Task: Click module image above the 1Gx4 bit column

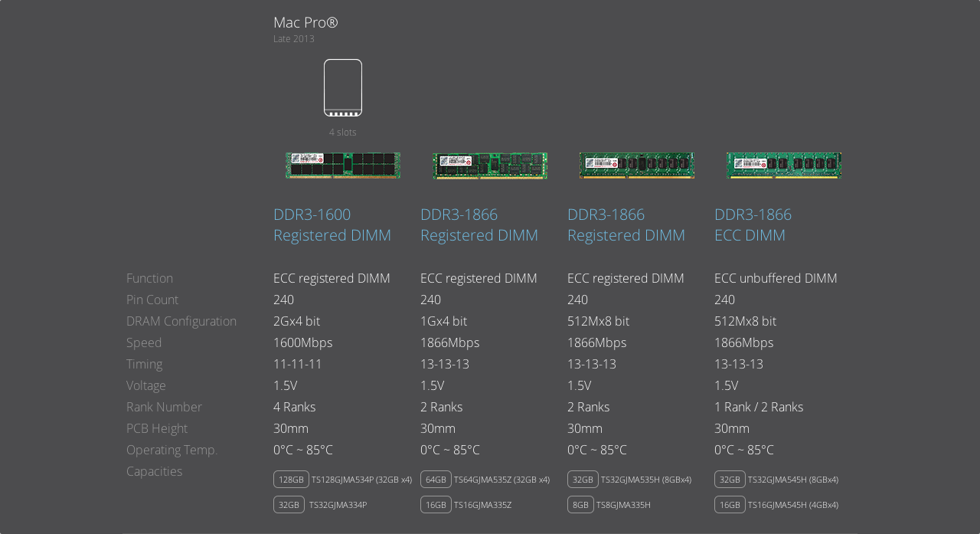Action: tap(490, 165)
